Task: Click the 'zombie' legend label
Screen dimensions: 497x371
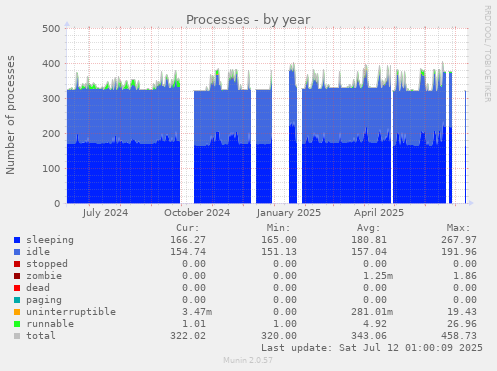Action: tap(44, 276)
